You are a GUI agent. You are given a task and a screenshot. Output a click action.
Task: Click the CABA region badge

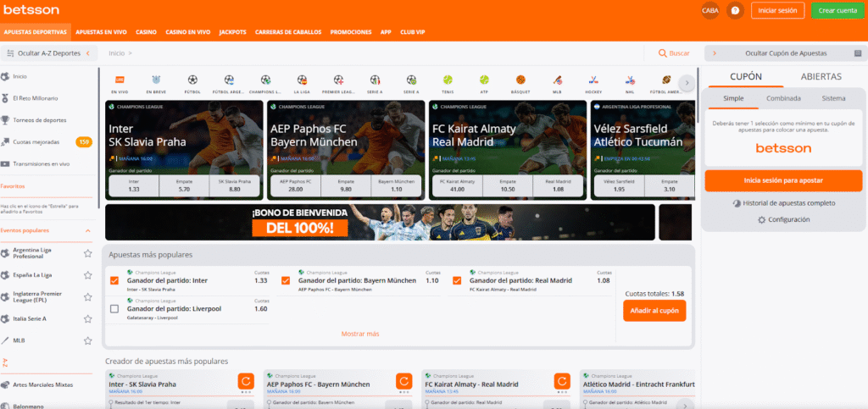tap(710, 10)
